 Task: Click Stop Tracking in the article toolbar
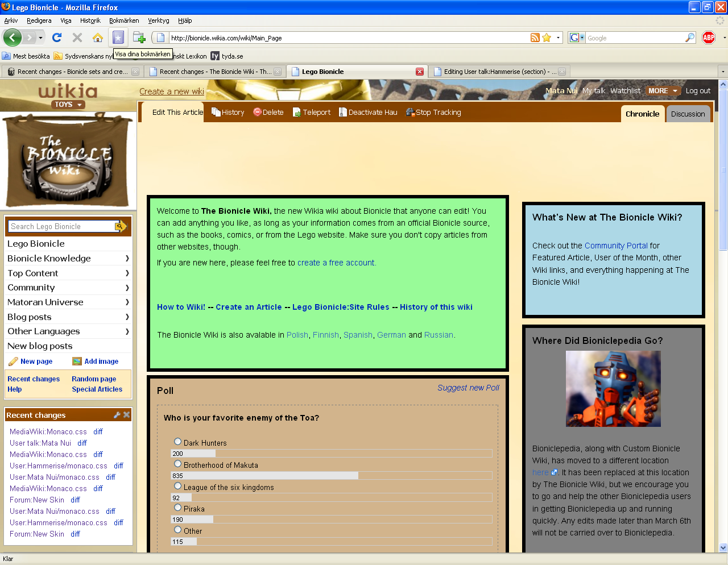[433, 112]
